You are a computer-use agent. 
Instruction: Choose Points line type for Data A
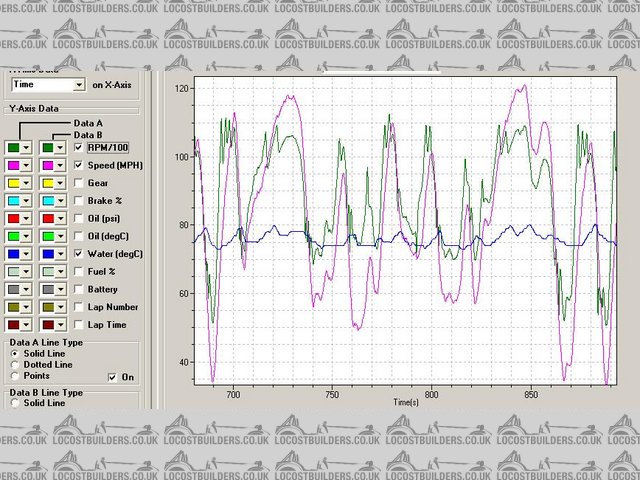click(14, 376)
